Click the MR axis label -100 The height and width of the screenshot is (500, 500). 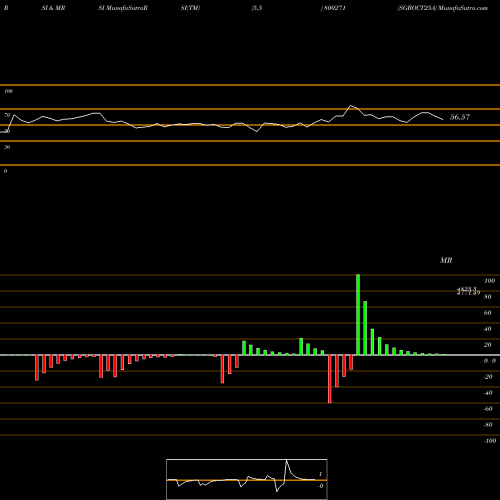tap(490, 441)
